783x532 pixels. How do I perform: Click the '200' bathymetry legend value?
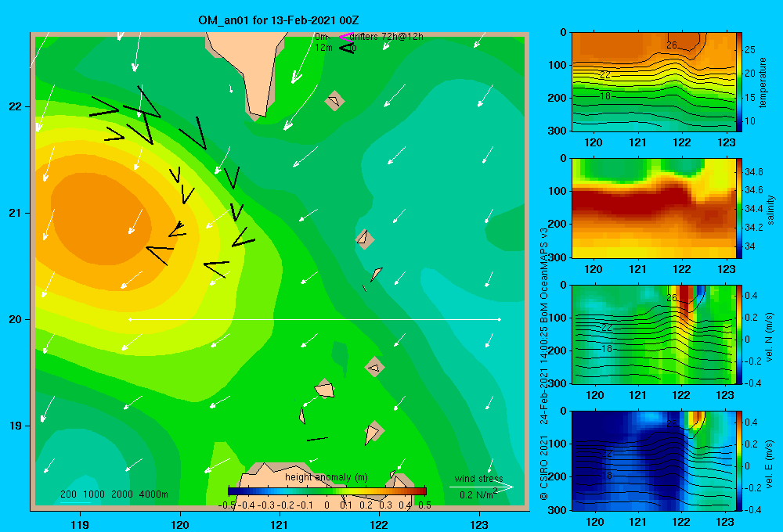pyautogui.click(x=68, y=494)
